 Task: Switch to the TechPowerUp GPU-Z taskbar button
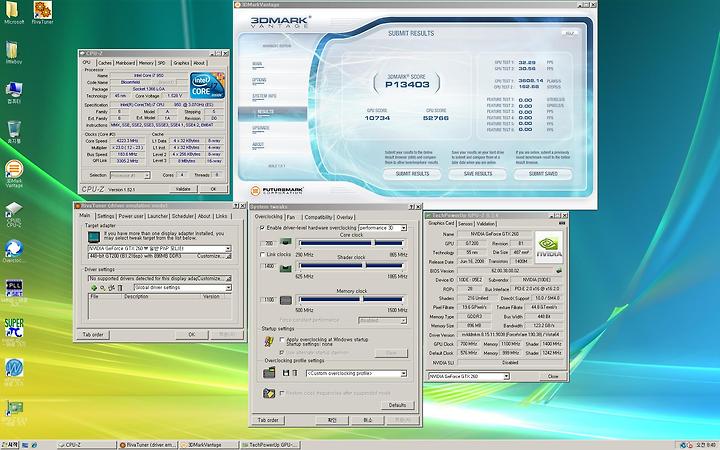(x=270, y=444)
